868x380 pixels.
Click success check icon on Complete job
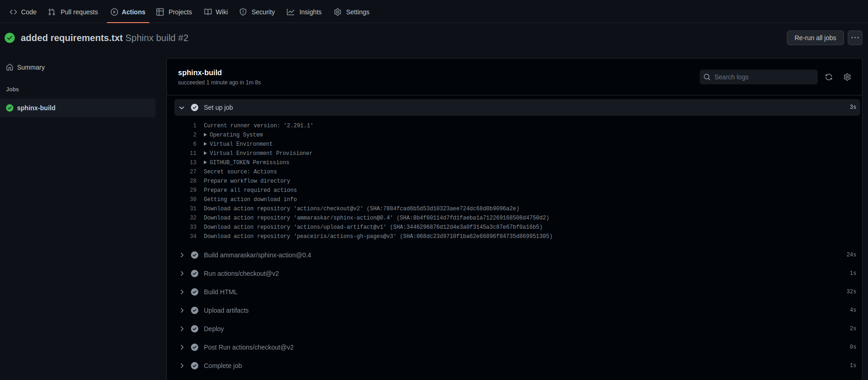195,366
